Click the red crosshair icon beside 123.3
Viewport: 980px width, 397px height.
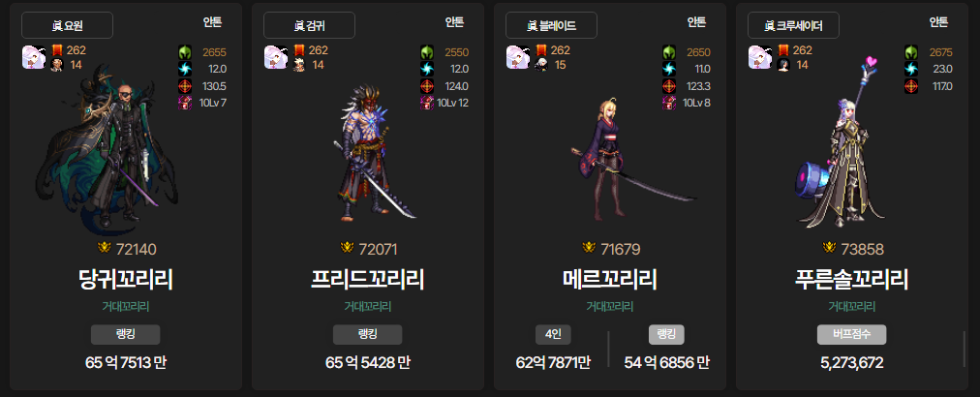[x=669, y=85]
